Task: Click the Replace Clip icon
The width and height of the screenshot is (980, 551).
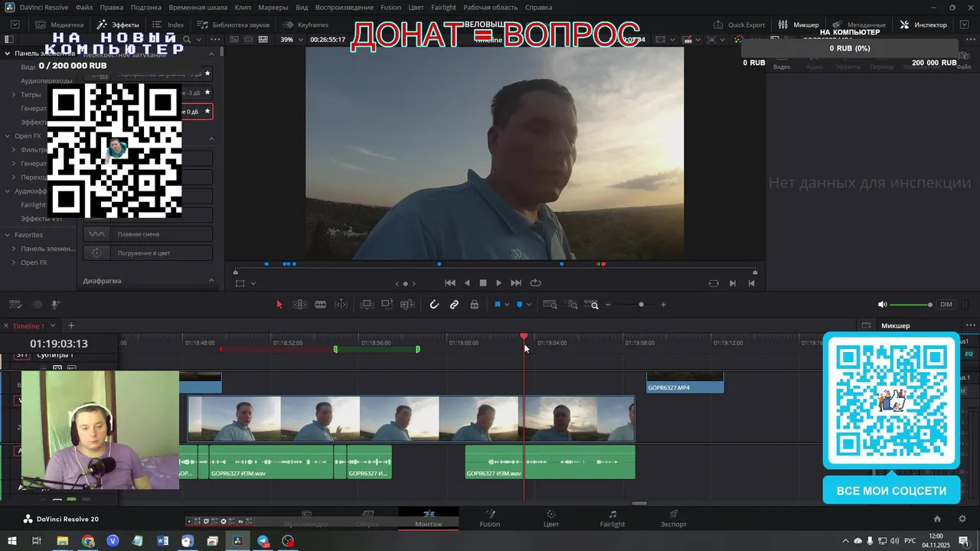Action: 408,305
